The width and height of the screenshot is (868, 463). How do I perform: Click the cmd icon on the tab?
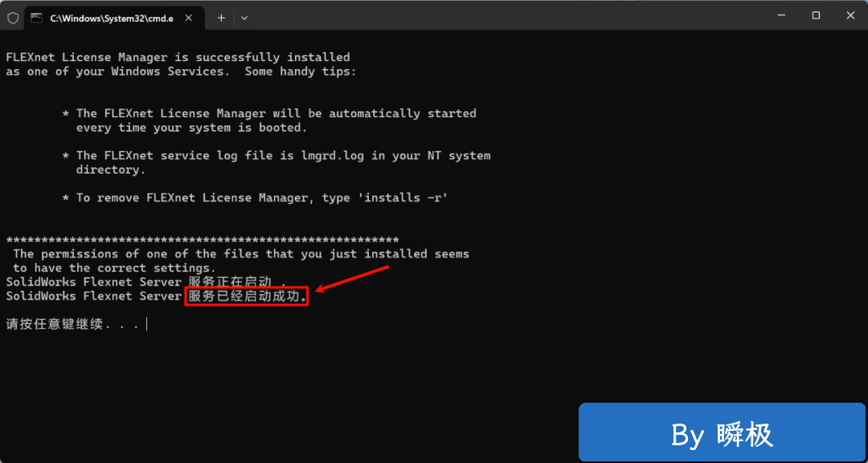[36, 17]
